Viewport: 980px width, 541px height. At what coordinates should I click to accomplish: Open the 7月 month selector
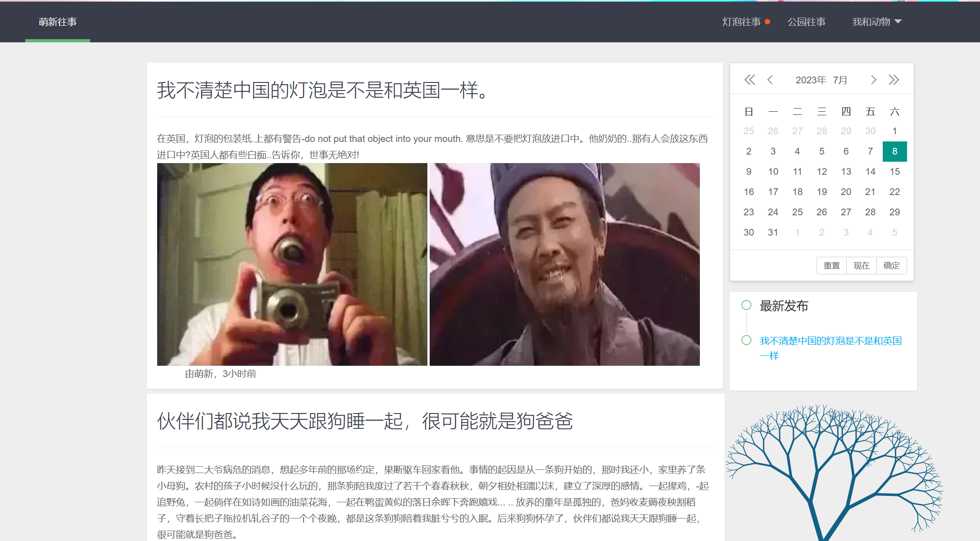(x=840, y=80)
